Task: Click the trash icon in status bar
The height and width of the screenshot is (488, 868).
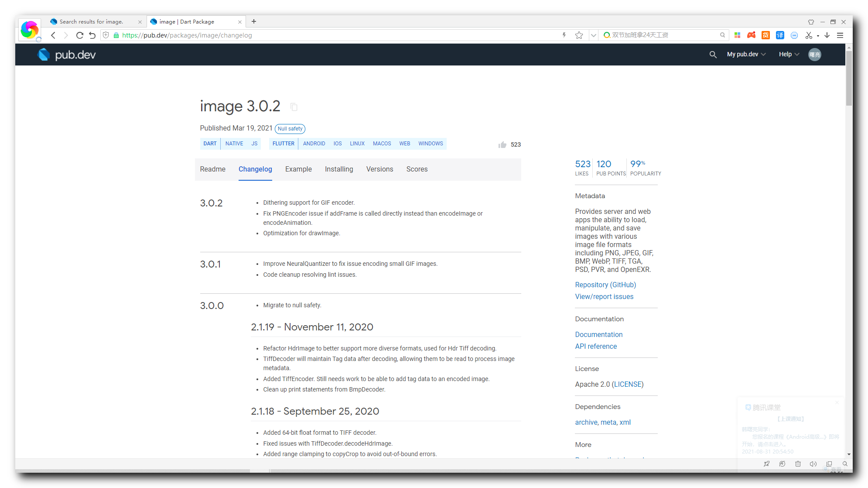Action: (x=798, y=464)
